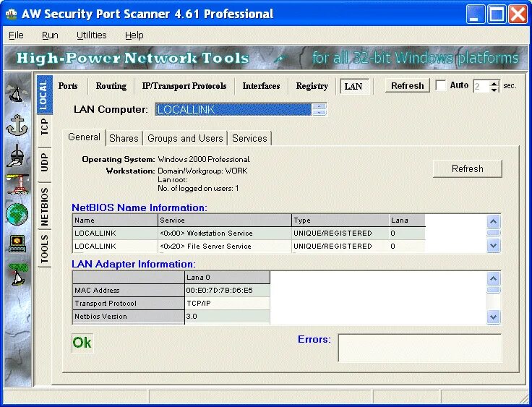Open the LAN Computer dropdown
532x407 pixels.
(x=319, y=109)
